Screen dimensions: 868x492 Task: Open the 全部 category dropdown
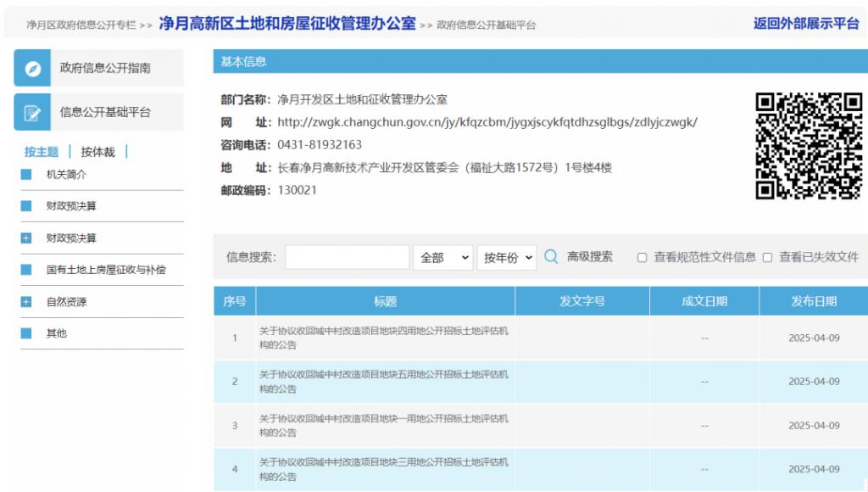tap(442, 258)
